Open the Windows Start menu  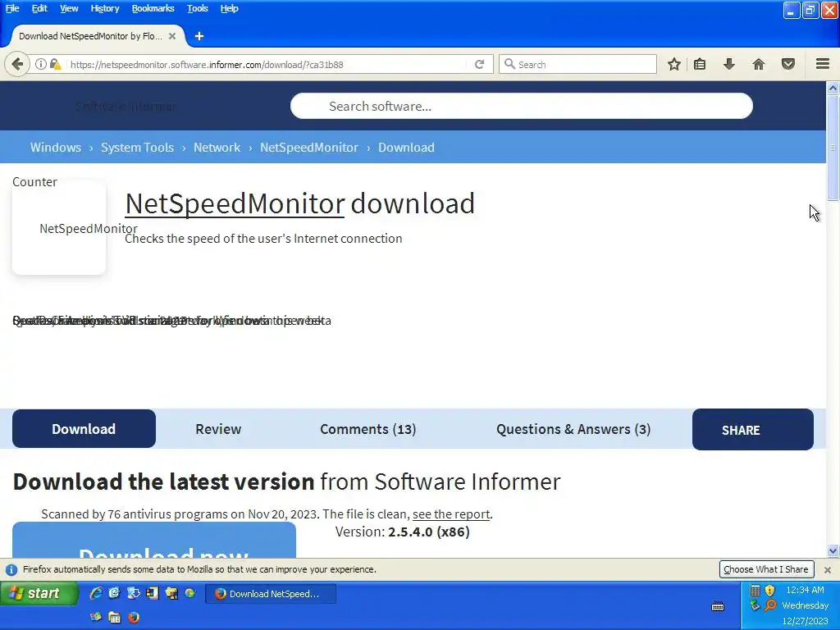click(x=39, y=594)
